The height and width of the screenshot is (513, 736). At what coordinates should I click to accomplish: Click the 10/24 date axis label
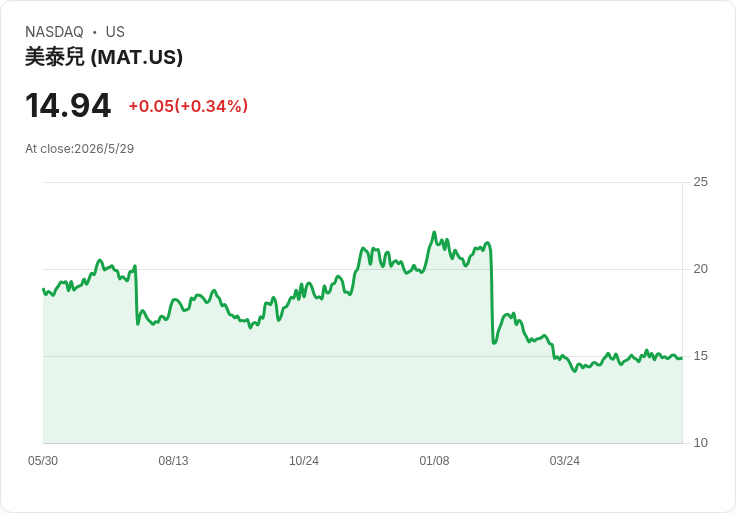(x=304, y=461)
